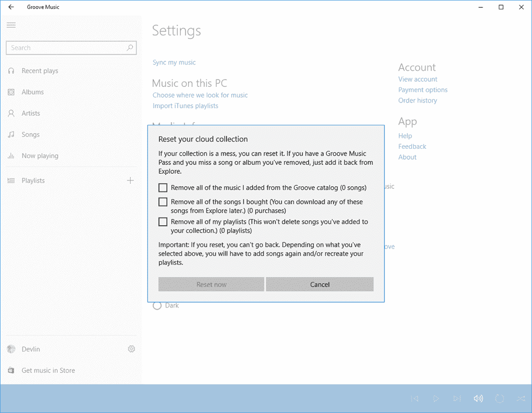Viewport: 532px width, 413px height.
Task: Click the Reset now button
Action: pyautogui.click(x=211, y=285)
